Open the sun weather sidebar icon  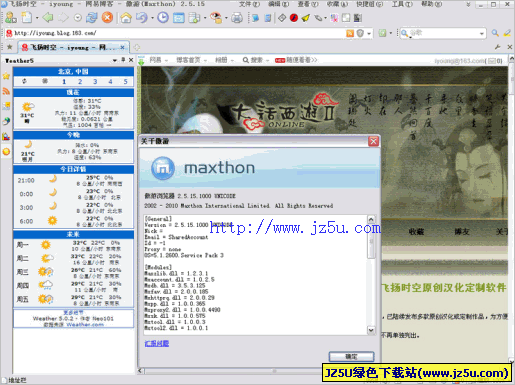coord(6,151)
